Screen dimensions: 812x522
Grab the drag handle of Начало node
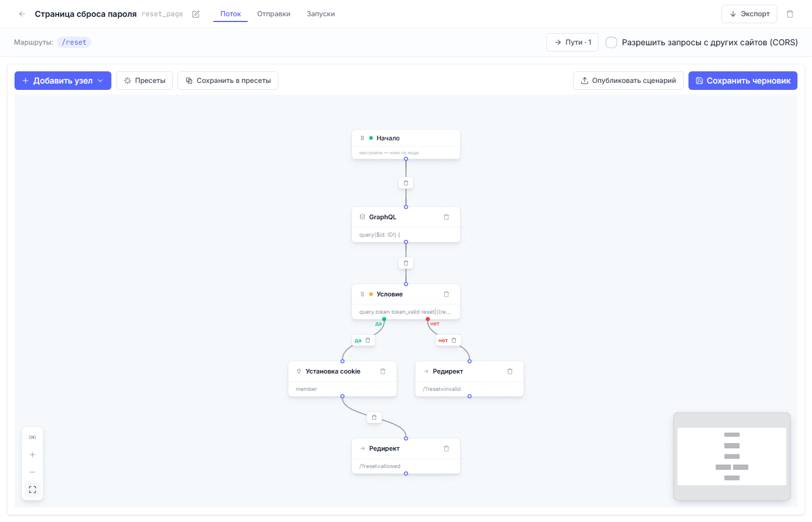coord(362,138)
